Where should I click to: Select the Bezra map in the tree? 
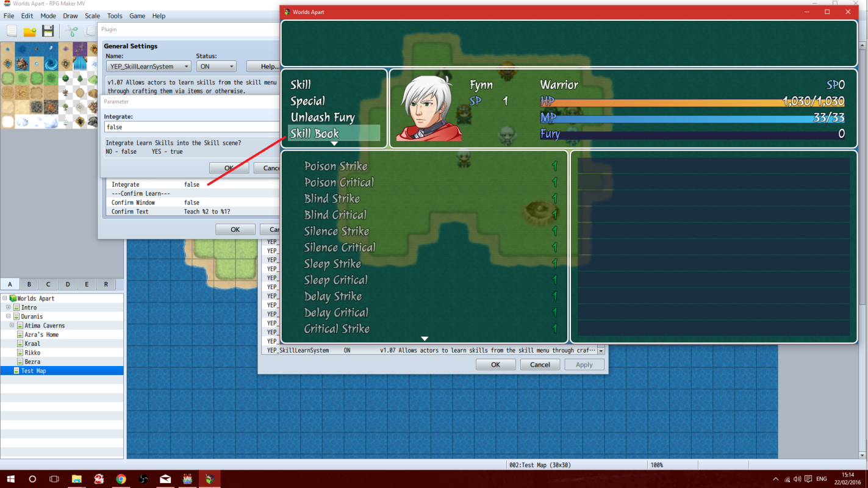32,362
